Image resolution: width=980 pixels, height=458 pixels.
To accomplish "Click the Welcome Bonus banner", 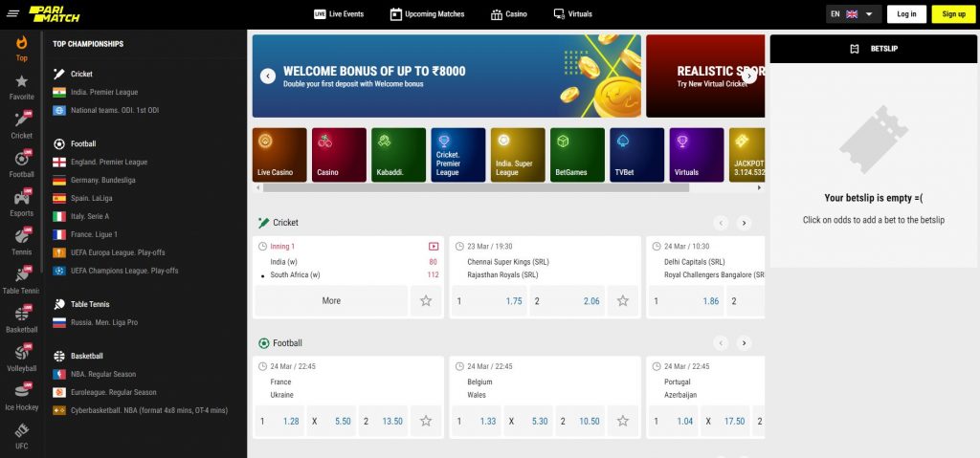I will 446,76.
